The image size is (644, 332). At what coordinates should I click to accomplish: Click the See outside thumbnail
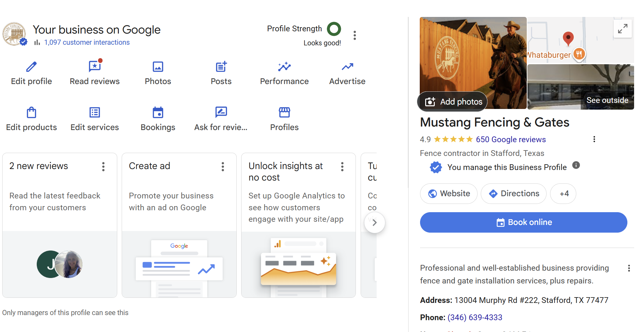[580, 87]
